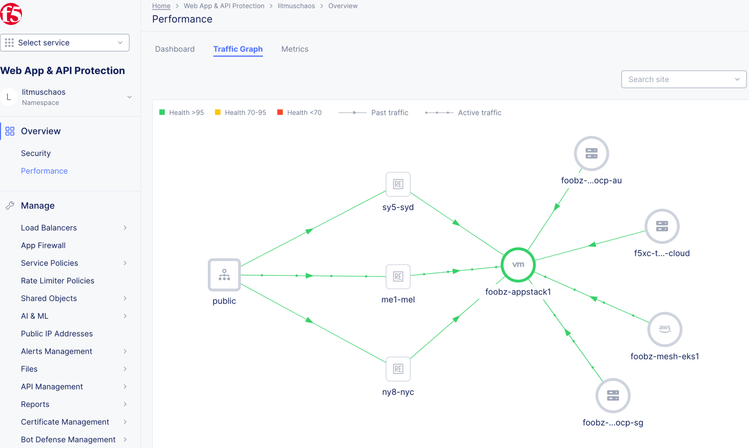
Task: Click the foobz-...ocp-au server node
Action: point(591,154)
